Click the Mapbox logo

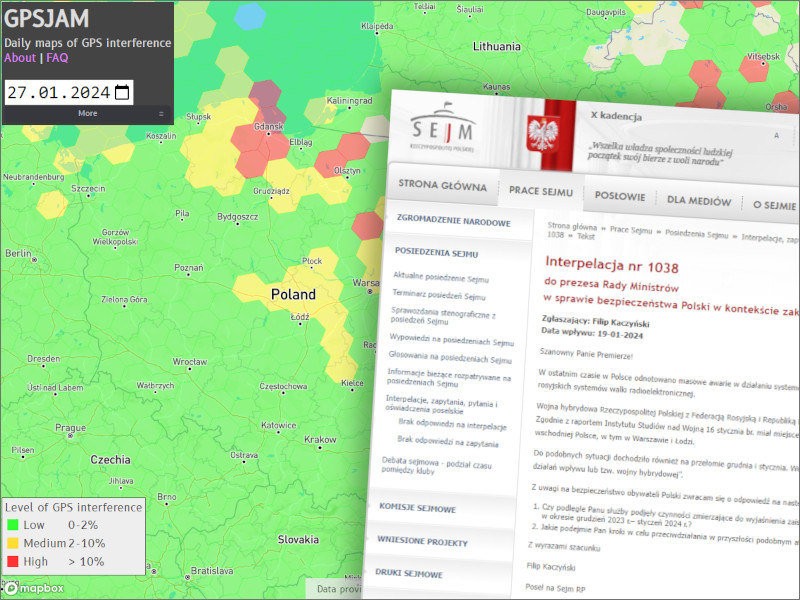[x=34, y=588]
